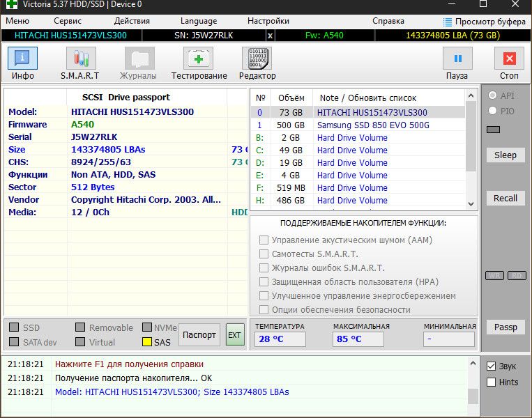Open the Действия menu
This screenshot has height=418, width=532.
point(132,21)
